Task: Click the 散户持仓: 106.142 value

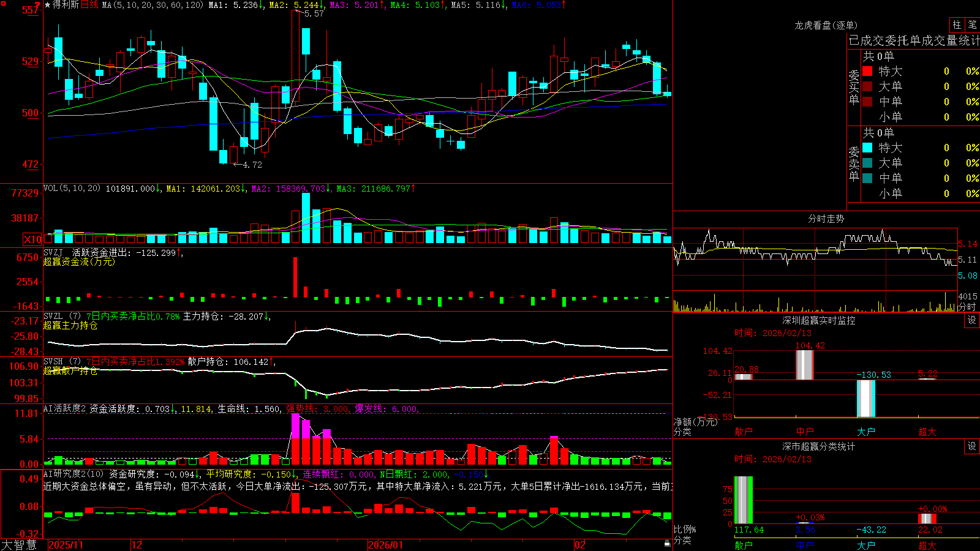Action: pos(228,362)
